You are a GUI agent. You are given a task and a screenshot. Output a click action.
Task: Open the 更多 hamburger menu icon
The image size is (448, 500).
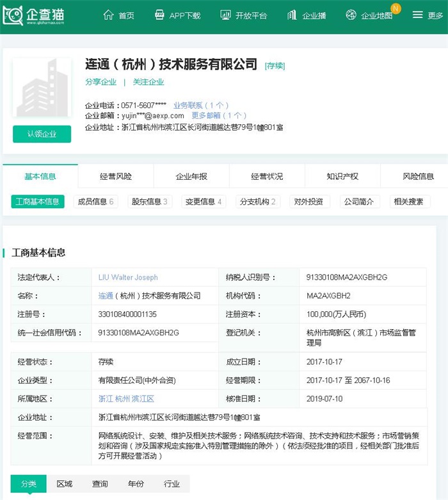click(x=417, y=15)
